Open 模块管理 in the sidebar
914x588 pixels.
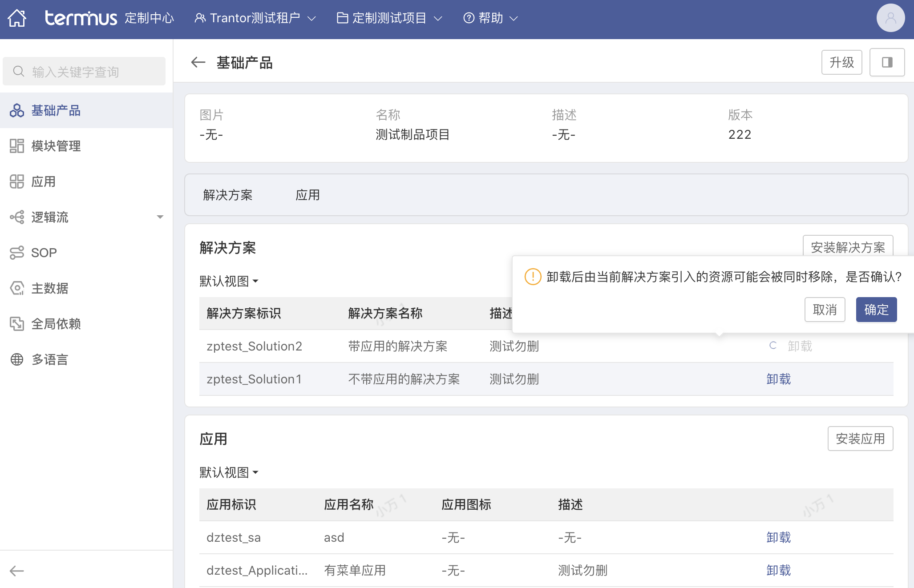coord(86,146)
